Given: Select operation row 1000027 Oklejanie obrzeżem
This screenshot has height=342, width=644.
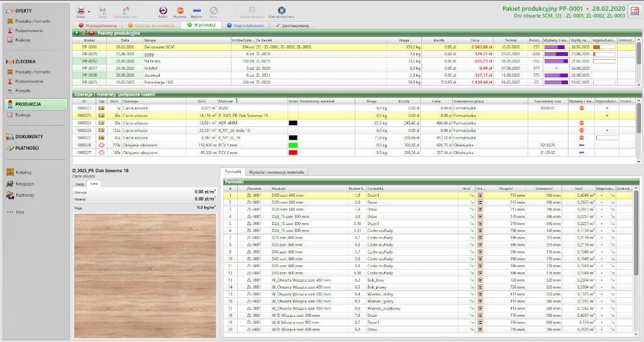Looking at the screenshot, I should click(x=355, y=153).
